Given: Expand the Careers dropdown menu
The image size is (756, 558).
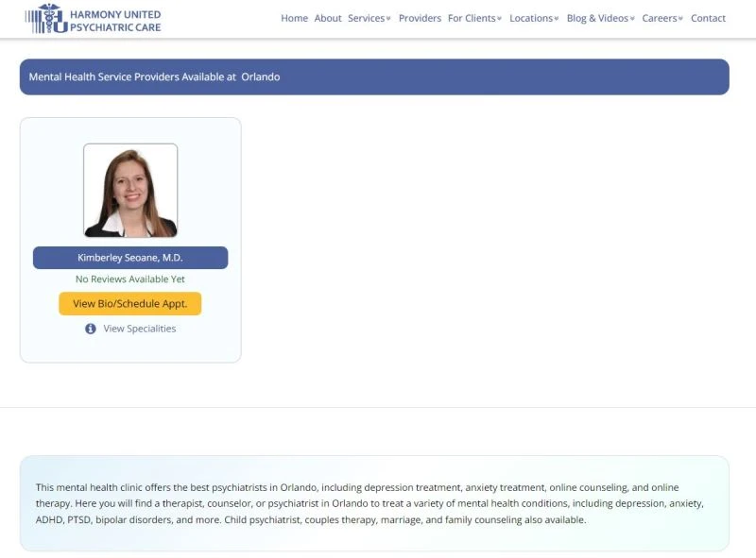Looking at the screenshot, I should click(x=662, y=18).
